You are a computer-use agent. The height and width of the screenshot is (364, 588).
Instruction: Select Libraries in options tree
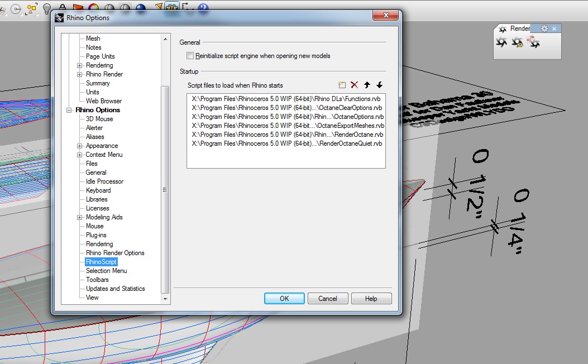(97, 199)
